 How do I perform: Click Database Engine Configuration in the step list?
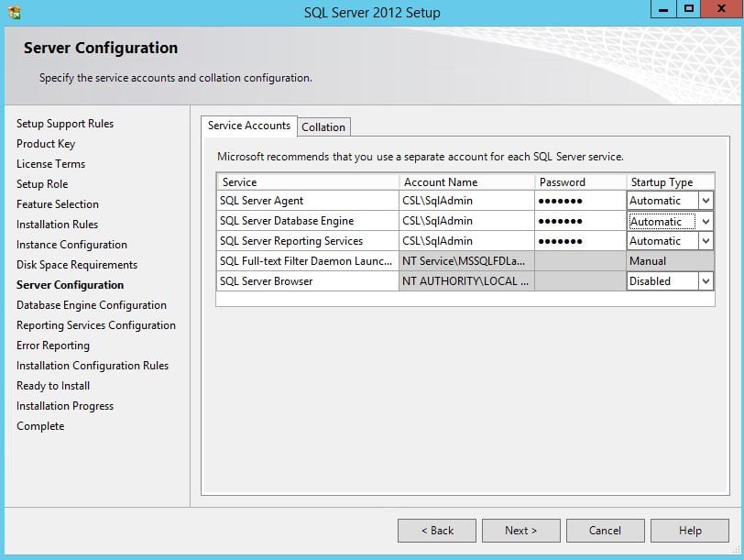[92, 305]
